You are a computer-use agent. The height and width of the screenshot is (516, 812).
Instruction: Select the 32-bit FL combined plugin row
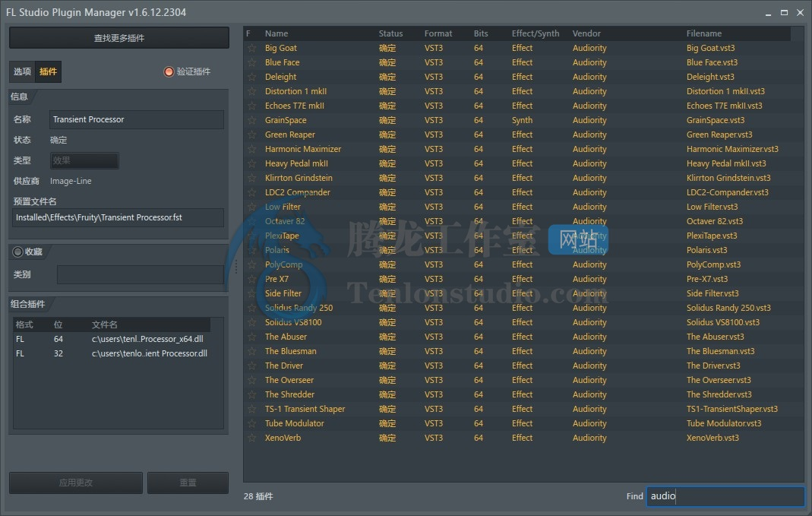(x=112, y=354)
